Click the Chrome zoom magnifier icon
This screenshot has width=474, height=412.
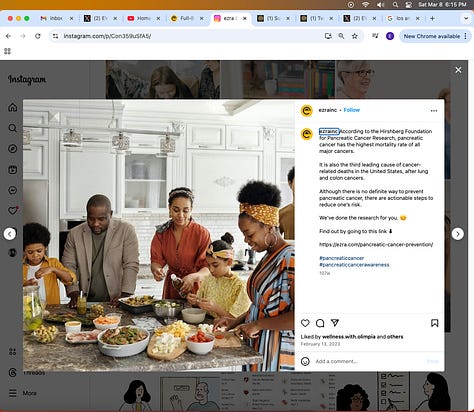341,36
